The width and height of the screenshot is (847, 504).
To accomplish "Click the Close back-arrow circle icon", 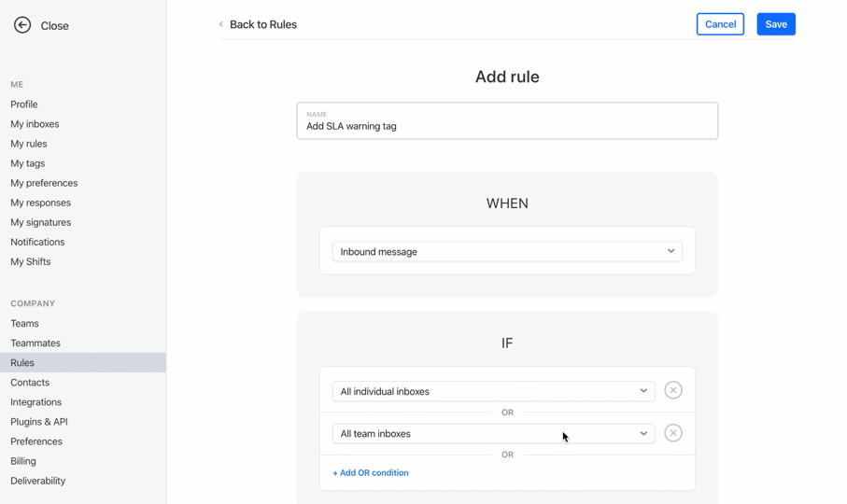I will [22, 25].
